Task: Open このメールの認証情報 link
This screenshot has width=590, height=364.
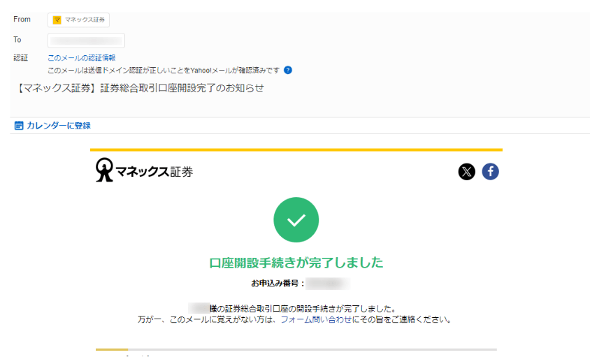Action: [x=81, y=58]
